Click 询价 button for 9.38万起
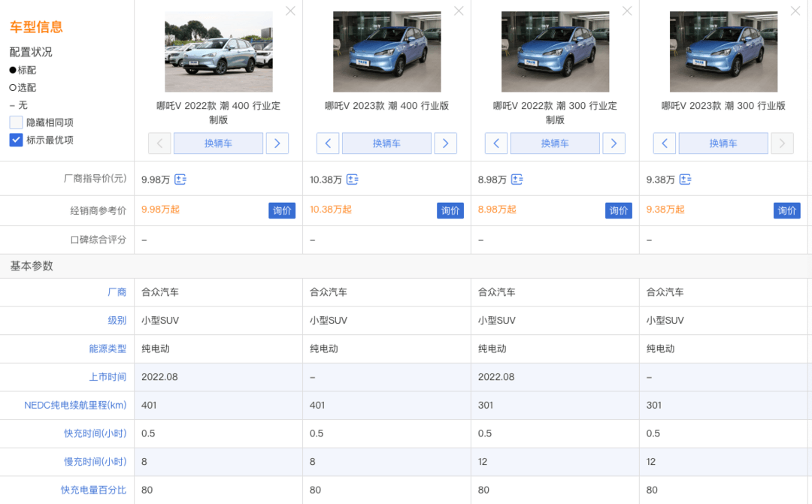The height and width of the screenshot is (504, 812). (787, 210)
